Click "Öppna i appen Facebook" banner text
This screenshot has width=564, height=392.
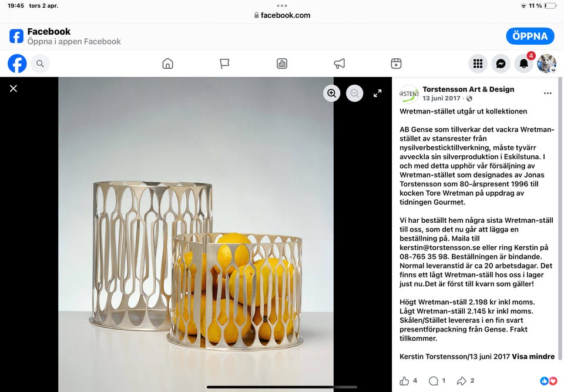point(74,41)
